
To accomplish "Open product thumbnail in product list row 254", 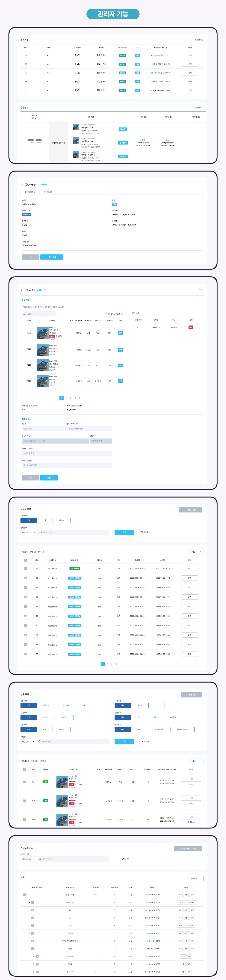I will pos(62,801).
